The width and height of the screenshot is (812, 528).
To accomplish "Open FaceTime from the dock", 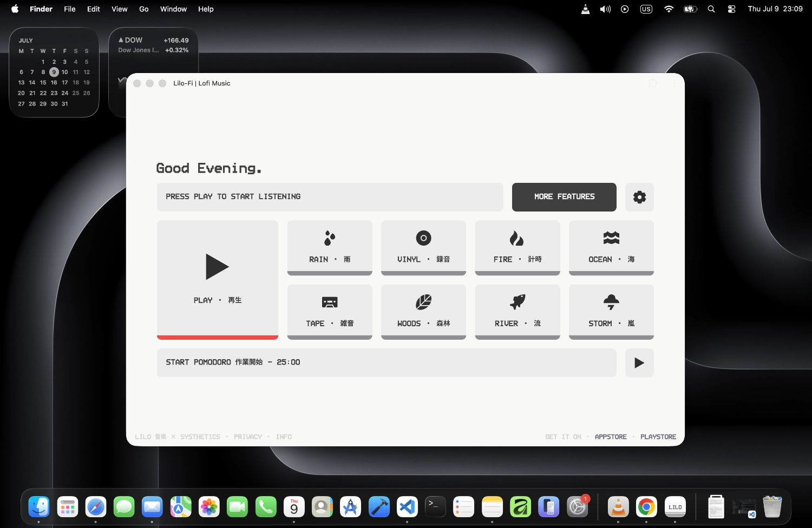I will tap(237, 507).
